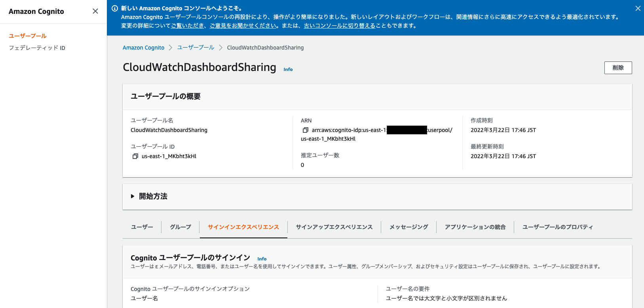This screenshot has width=644, height=308.
Task: Click the ARN text starting arn:aws:cognito-idp
Action: pos(376,134)
